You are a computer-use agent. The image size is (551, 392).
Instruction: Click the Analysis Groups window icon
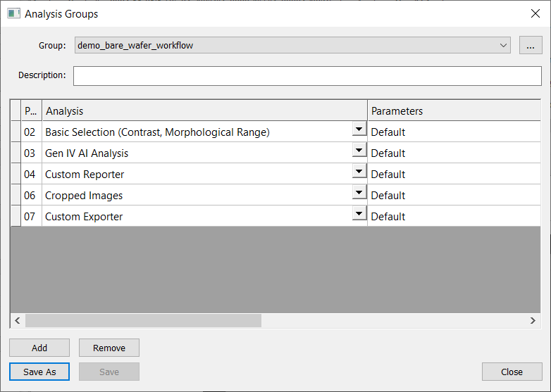tap(13, 13)
